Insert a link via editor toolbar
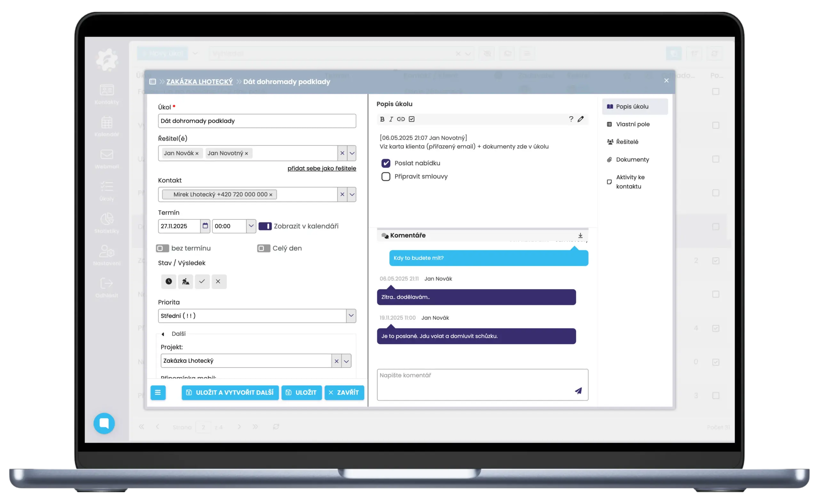 (x=401, y=119)
